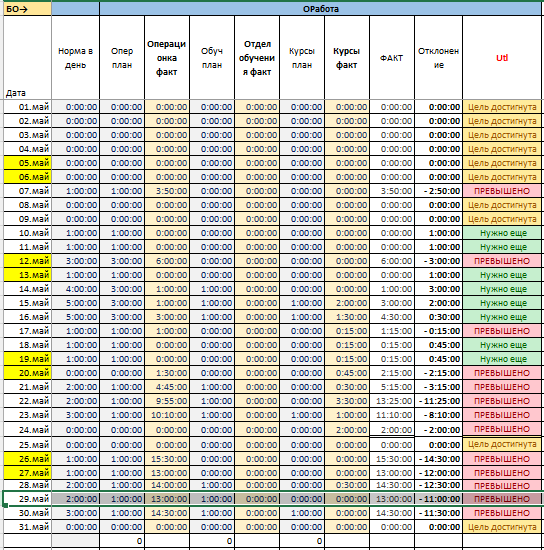
Task: Click the -11:25:00 deviation cell for 22.май
Action: click(438, 401)
